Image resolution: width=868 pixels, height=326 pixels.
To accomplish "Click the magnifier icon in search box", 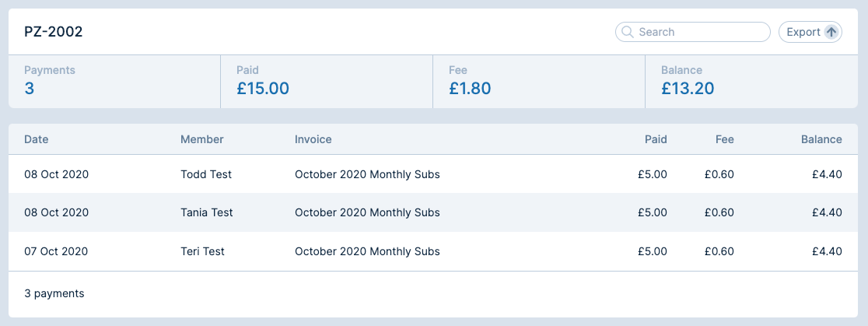I will pyautogui.click(x=627, y=32).
